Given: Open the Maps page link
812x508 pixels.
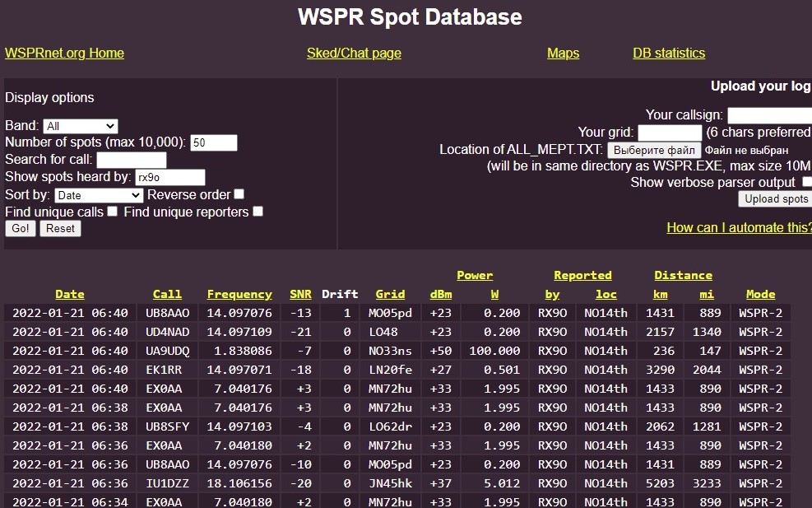Looking at the screenshot, I should click(563, 54).
